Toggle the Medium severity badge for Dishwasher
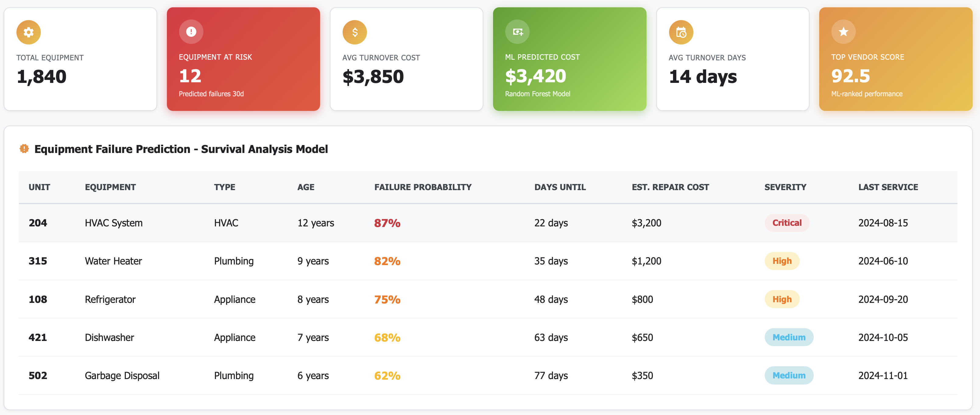 click(x=789, y=337)
